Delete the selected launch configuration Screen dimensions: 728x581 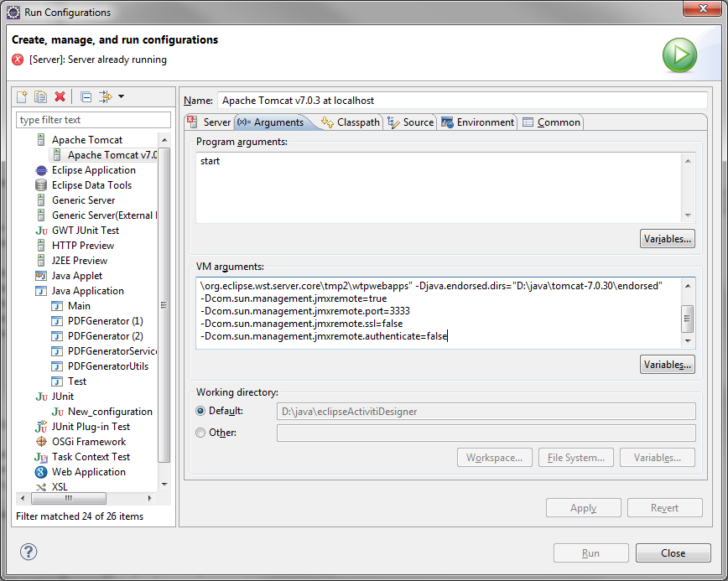coord(60,96)
